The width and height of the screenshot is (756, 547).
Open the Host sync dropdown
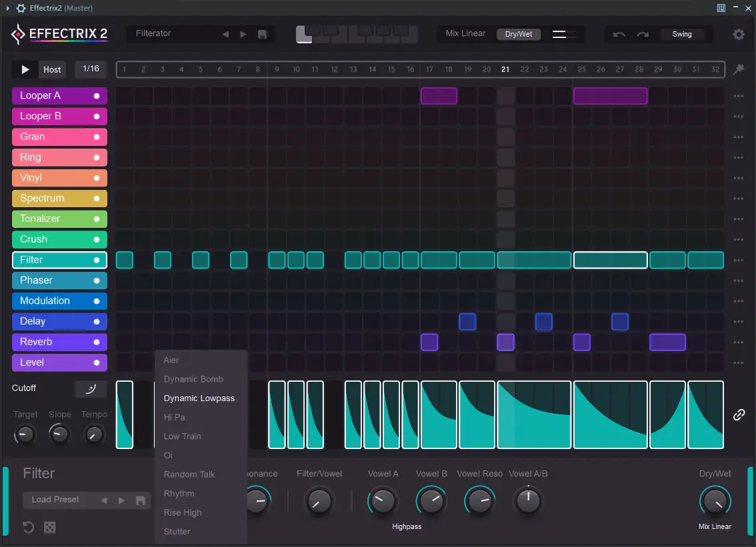point(52,69)
